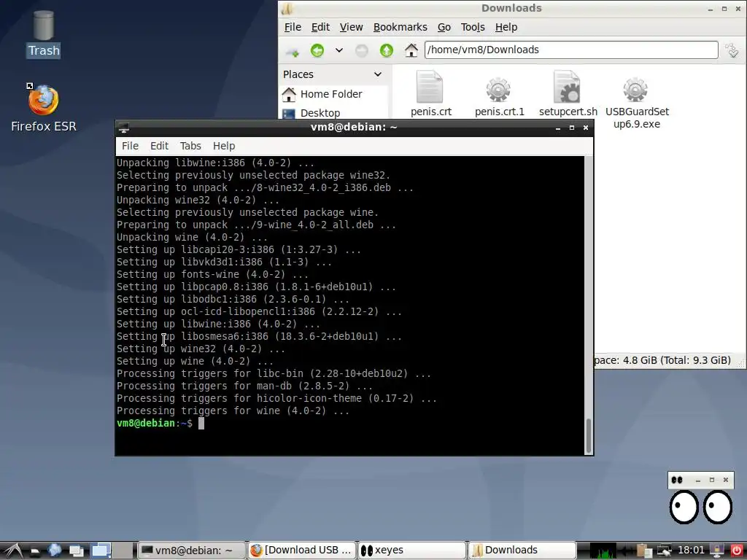
Task: Click the go button beside path bar
Action: [732, 50]
